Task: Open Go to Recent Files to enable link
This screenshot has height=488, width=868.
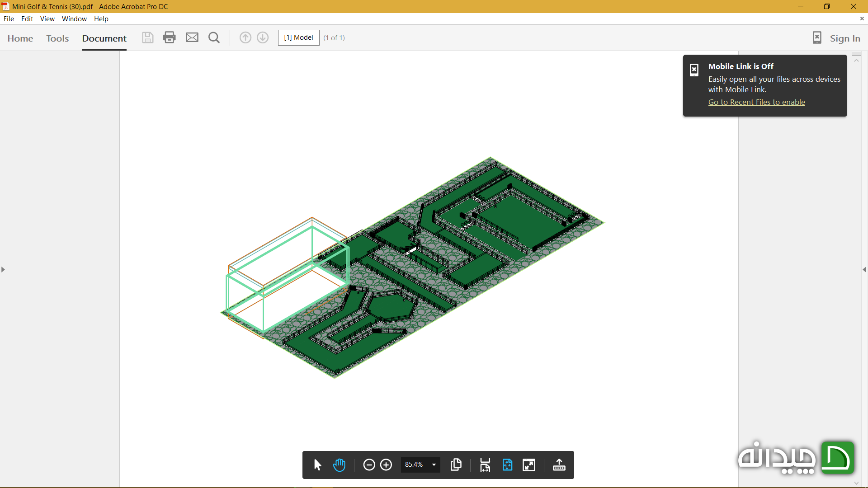Action: (x=757, y=102)
